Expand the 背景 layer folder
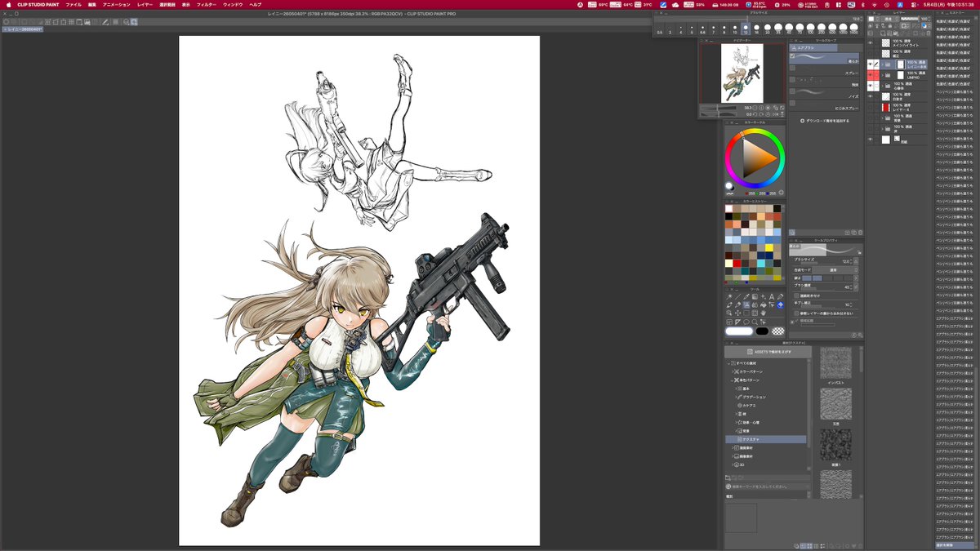The width and height of the screenshot is (980, 551). tap(883, 118)
